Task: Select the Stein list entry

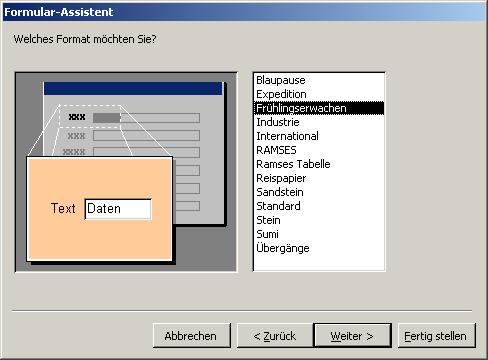Action: [x=319, y=220]
